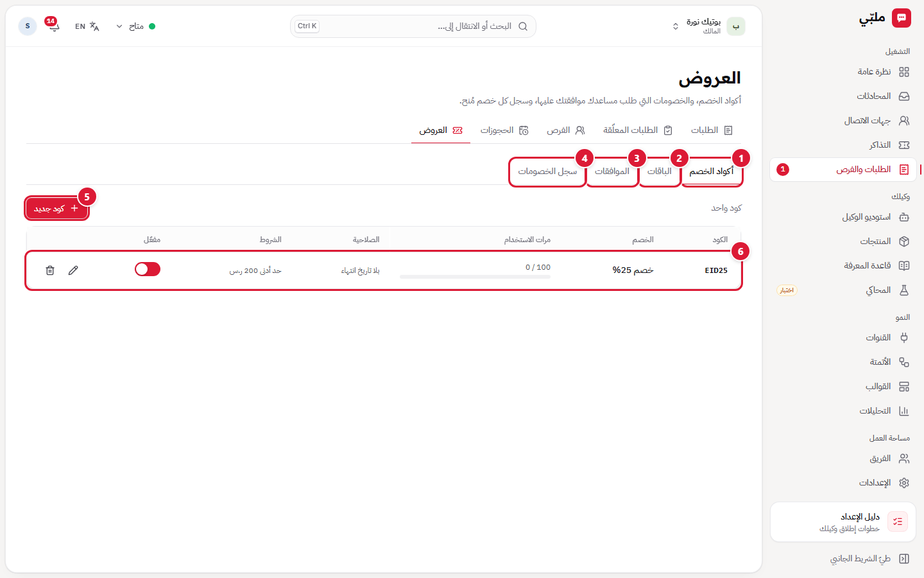This screenshot has width=924, height=578.
Task: Focus the البحث أو الانتقال search field
Action: coord(413,26)
